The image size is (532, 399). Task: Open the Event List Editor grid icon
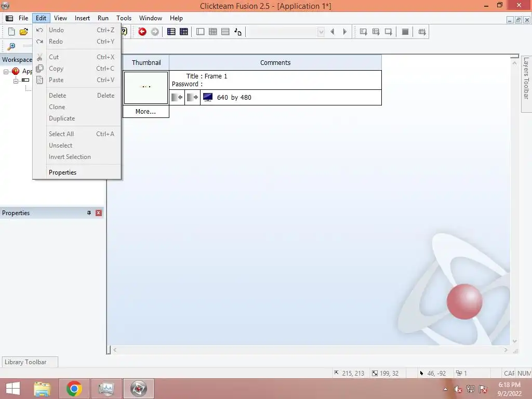212,32
